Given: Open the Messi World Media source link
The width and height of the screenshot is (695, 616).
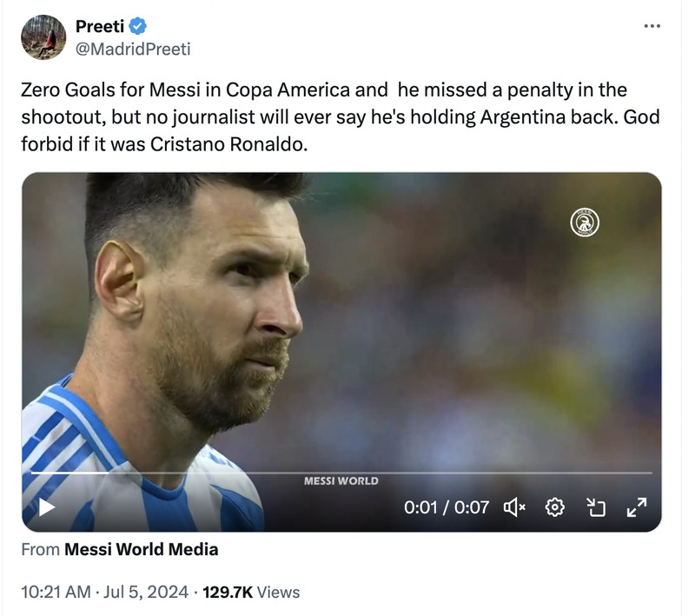Looking at the screenshot, I should tap(142, 549).
